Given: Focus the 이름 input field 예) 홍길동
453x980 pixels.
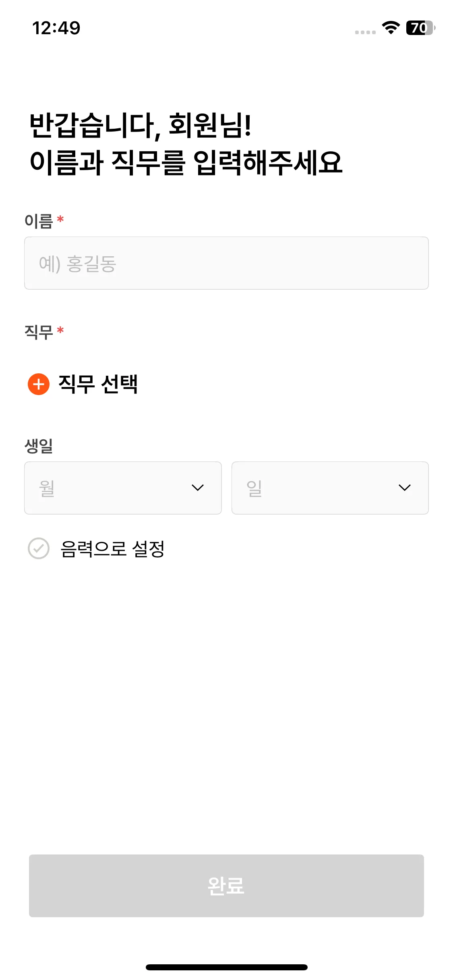Looking at the screenshot, I should point(226,263).
